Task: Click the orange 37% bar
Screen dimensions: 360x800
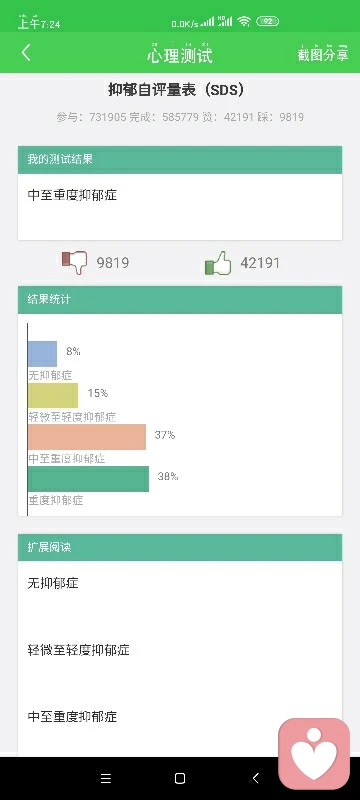Action: pos(87,437)
